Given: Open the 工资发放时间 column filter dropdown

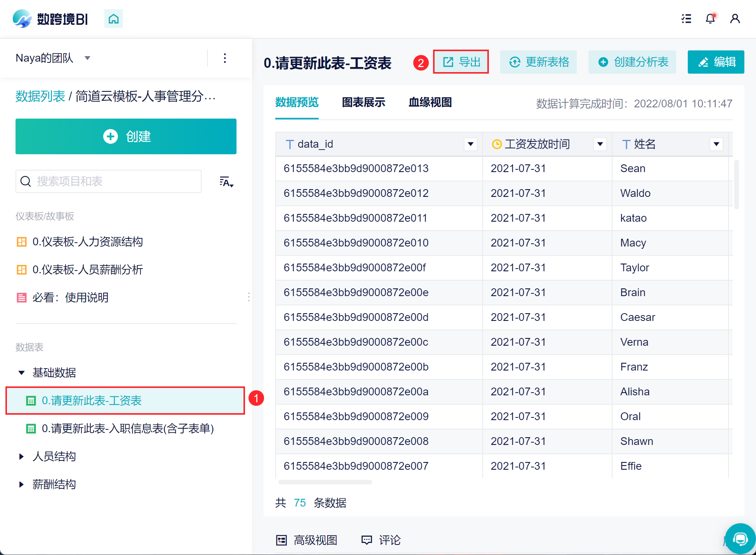Looking at the screenshot, I should pyautogui.click(x=600, y=144).
